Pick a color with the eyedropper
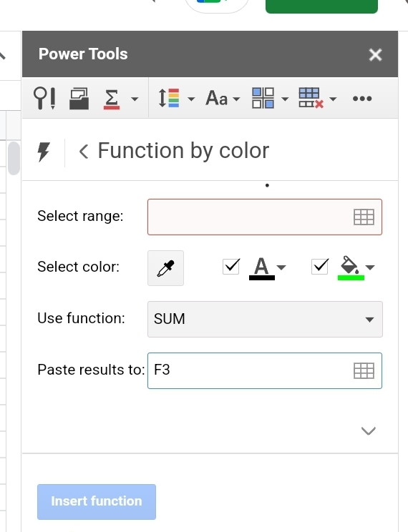 [x=166, y=268]
